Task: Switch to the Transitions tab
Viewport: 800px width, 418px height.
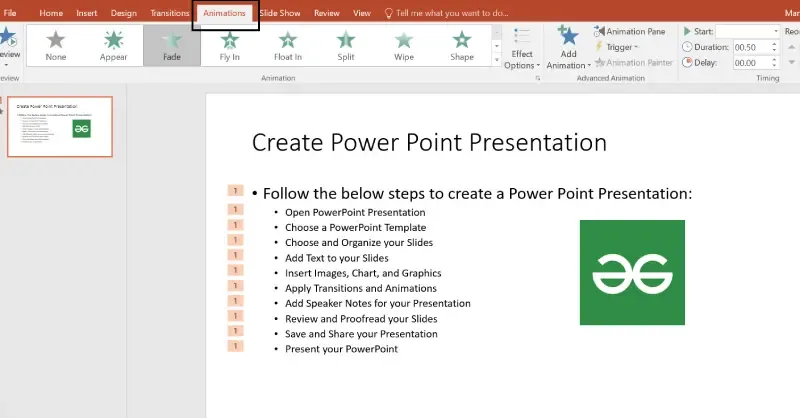Action: pos(169,13)
